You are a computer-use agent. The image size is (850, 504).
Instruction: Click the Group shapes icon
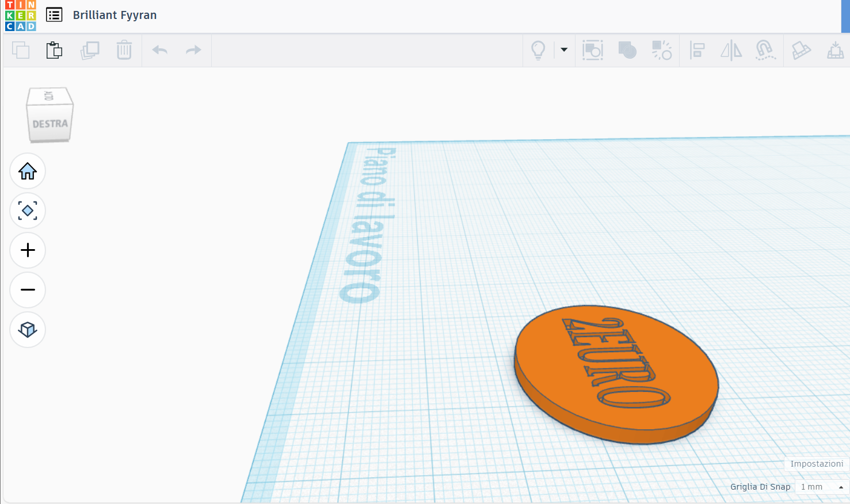(x=627, y=51)
